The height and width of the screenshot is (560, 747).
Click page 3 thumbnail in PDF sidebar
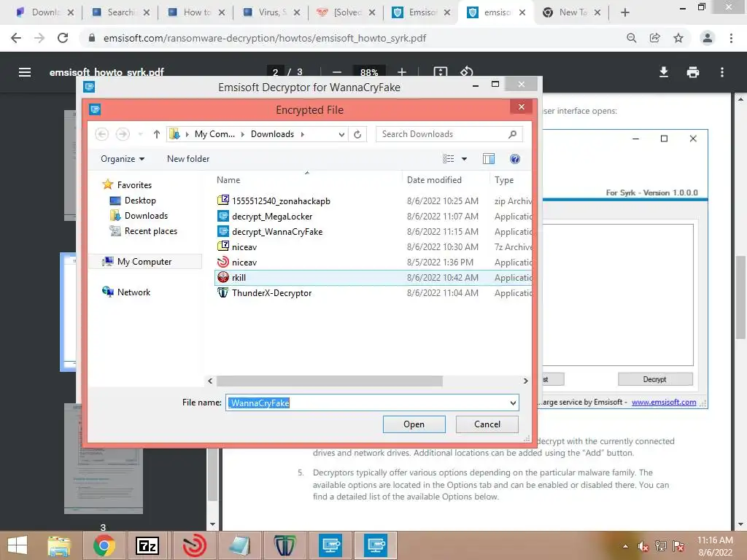pyautogui.click(x=104, y=459)
